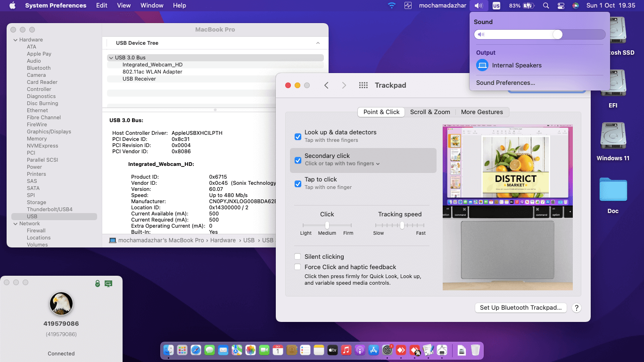
Task: Click Set Up Bluetooth Trackpad button
Action: pyautogui.click(x=520, y=308)
